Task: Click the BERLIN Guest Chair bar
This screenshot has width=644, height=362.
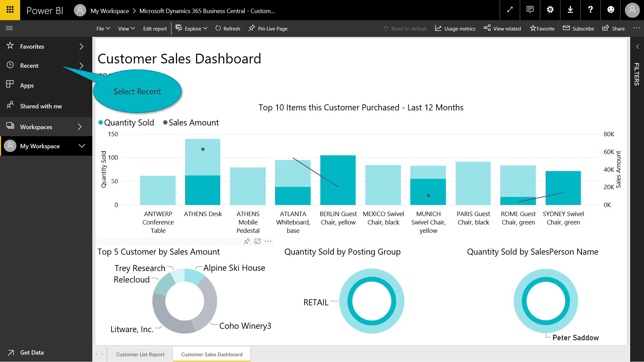Action: 338,180
